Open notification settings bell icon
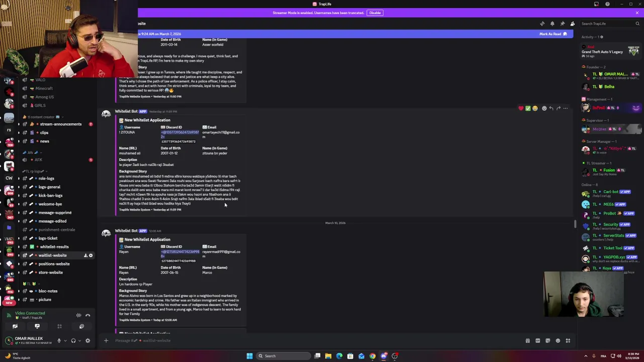The image size is (644, 362). [x=552, y=24]
